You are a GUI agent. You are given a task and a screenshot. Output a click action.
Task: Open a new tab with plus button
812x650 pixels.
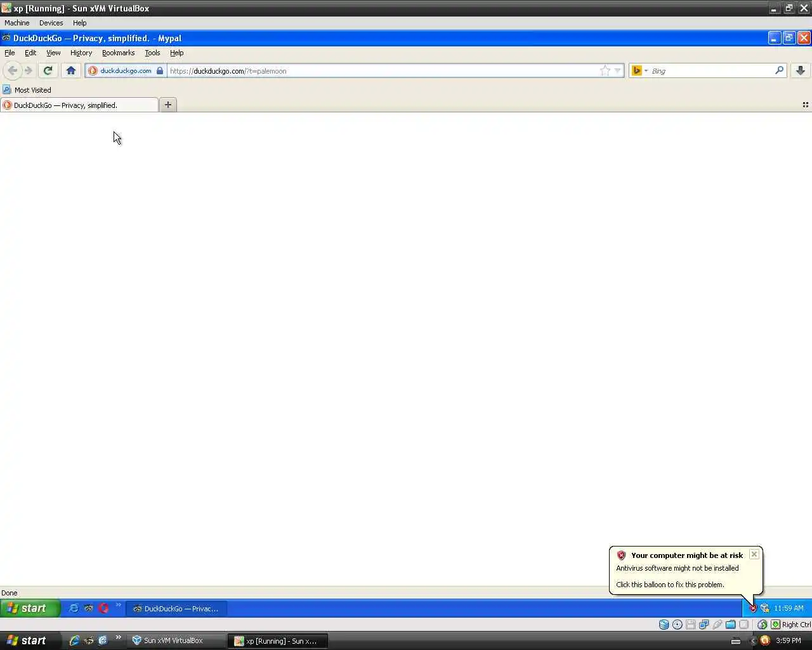(x=168, y=105)
